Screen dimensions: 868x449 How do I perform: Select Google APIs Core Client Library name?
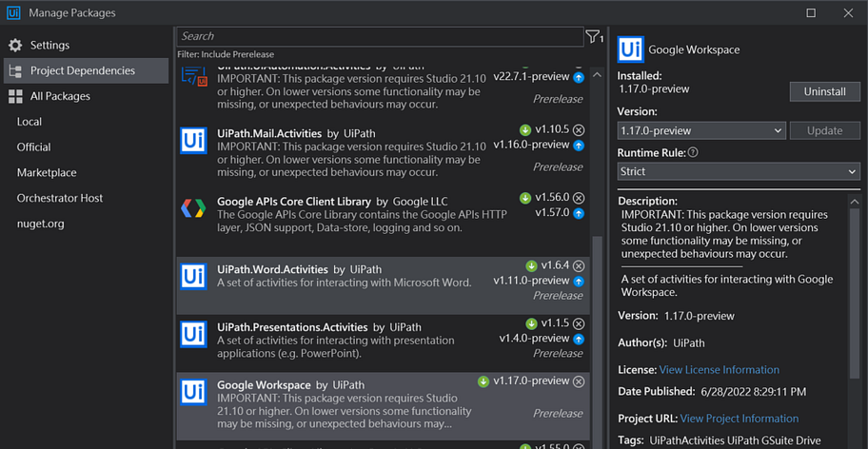pyautogui.click(x=294, y=202)
